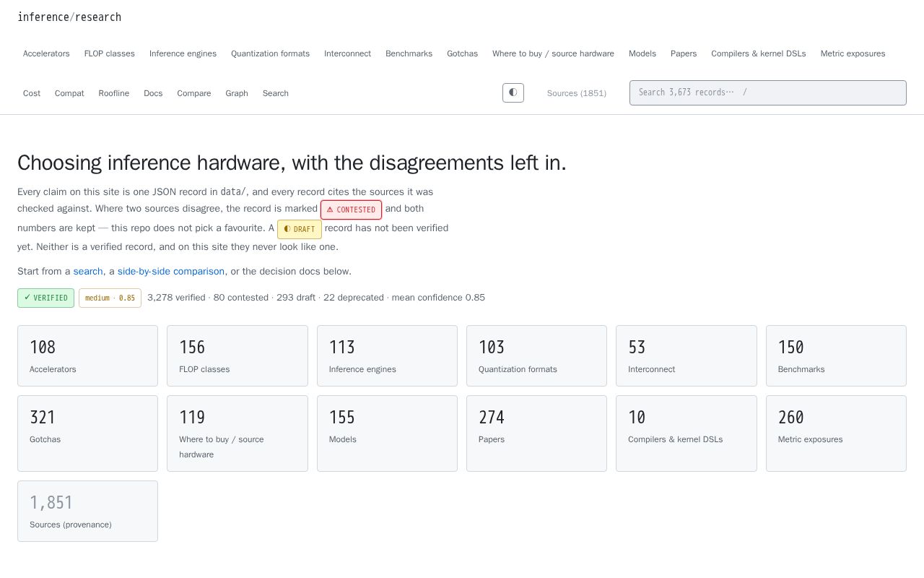Open Inference engines nav link
The image size is (924, 578).
coord(183,53)
